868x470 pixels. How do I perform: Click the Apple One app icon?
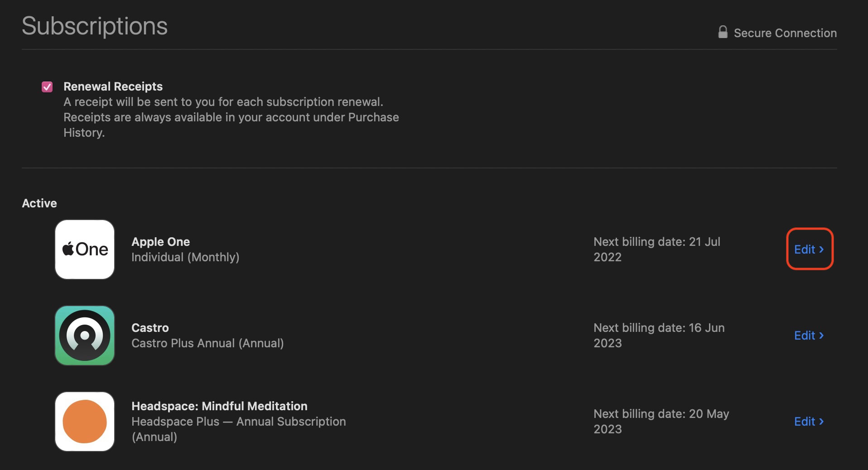85,249
